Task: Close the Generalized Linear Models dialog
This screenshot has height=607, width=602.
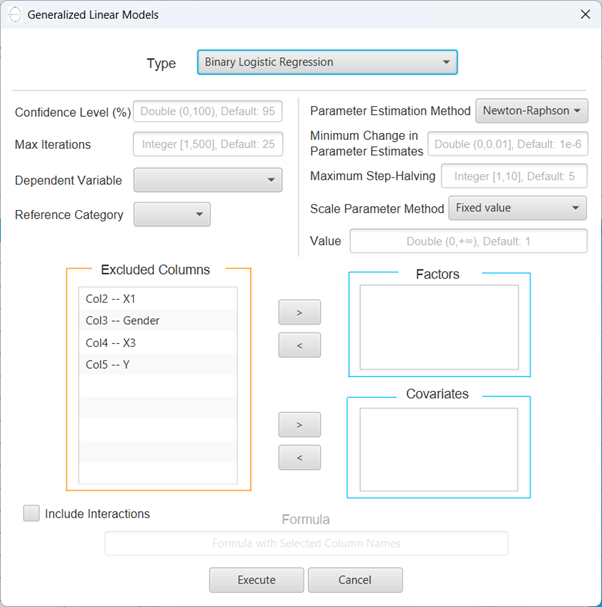Action: pyautogui.click(x=585, y=14)
